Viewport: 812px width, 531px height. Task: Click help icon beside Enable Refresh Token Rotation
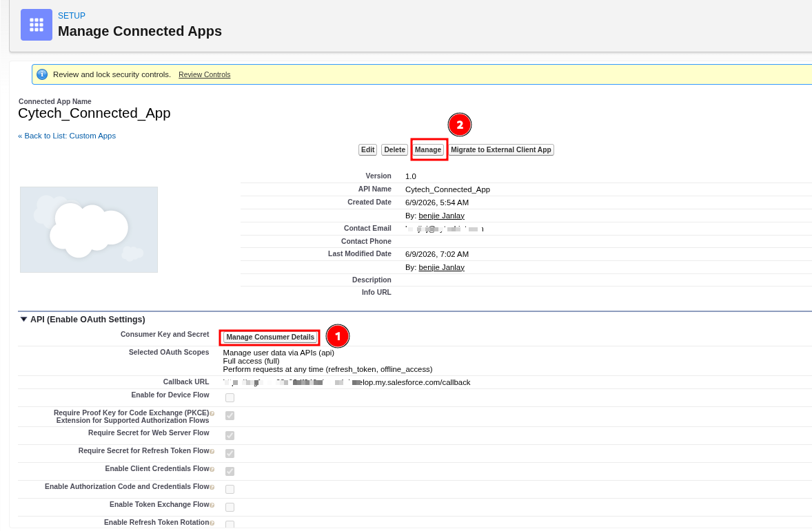click(x=212, y=523)
